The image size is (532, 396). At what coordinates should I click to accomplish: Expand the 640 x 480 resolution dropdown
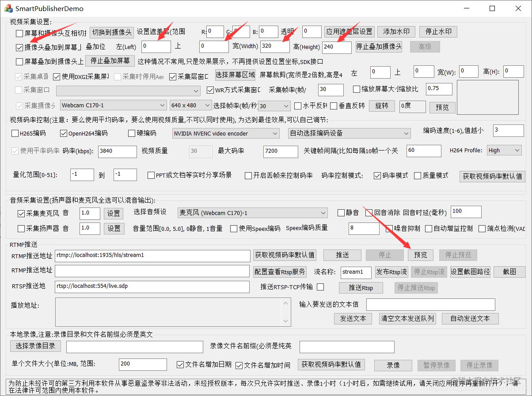point(191,106)
